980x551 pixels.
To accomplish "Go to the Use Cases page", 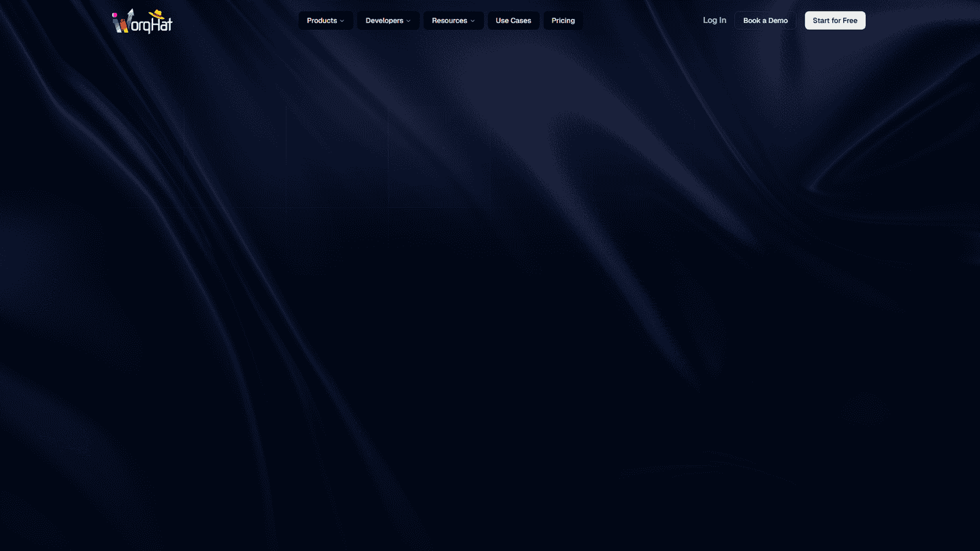I will [x=513, y=20].
